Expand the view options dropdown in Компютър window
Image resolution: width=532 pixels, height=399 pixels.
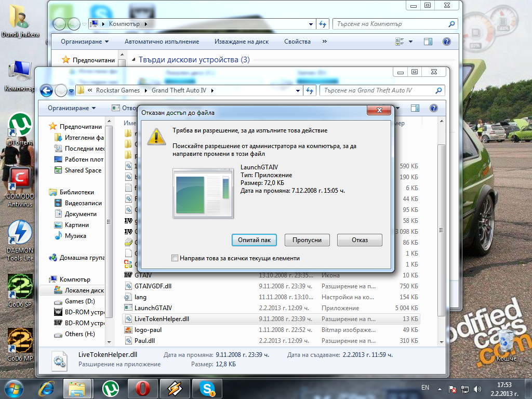tap(410, 42)
